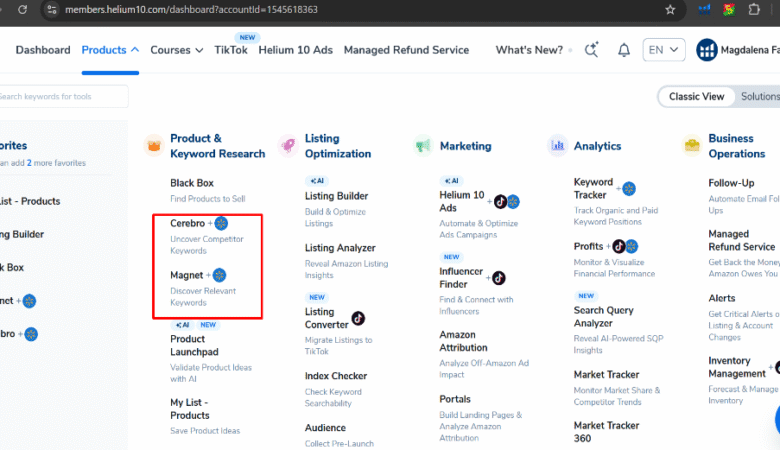780x450 pixels.
Task: Expand the Courses dropdown
Action: pyautogui.click(x=177, y=50)
